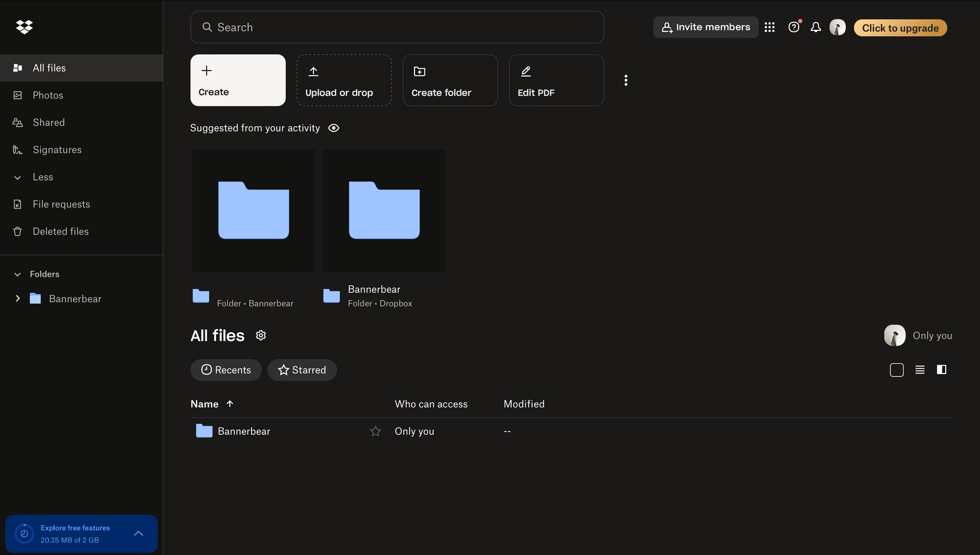Expand the Bannerbear folder tree
The width and height of the screenshot is (980, 555).
(18, 299)
